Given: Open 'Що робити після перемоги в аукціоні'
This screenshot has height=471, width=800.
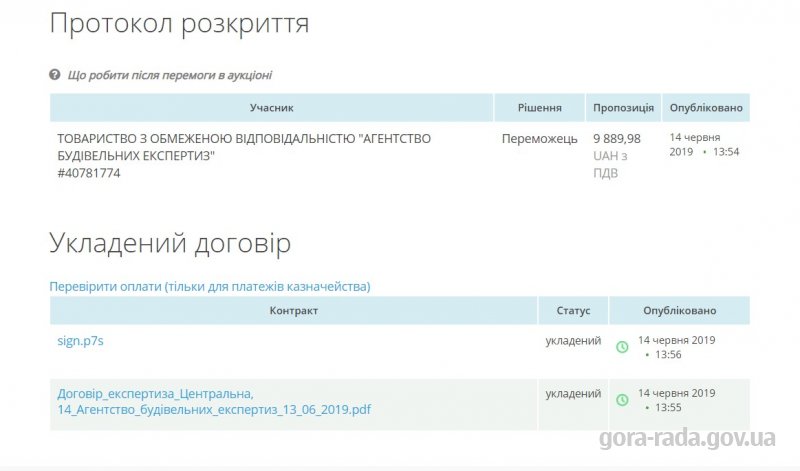Looking at the screenshot, I should click(169, 75).
